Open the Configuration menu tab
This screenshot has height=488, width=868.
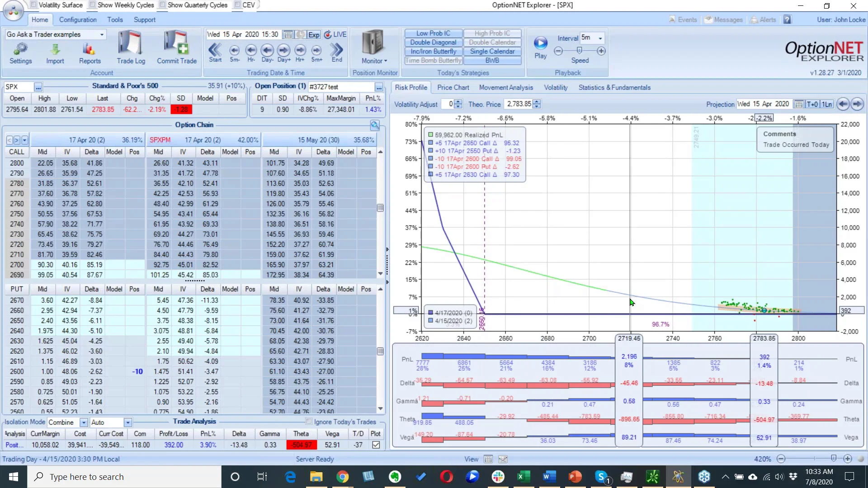[78, 20]
